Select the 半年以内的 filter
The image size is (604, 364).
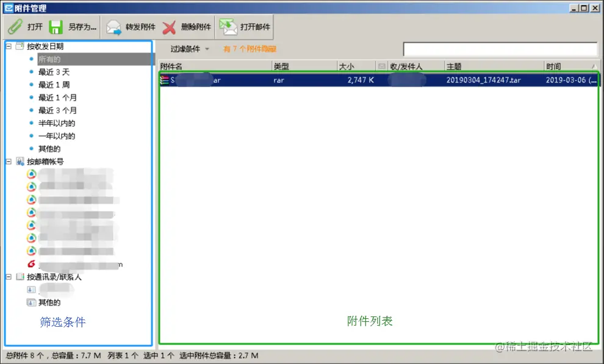point(57,123)
